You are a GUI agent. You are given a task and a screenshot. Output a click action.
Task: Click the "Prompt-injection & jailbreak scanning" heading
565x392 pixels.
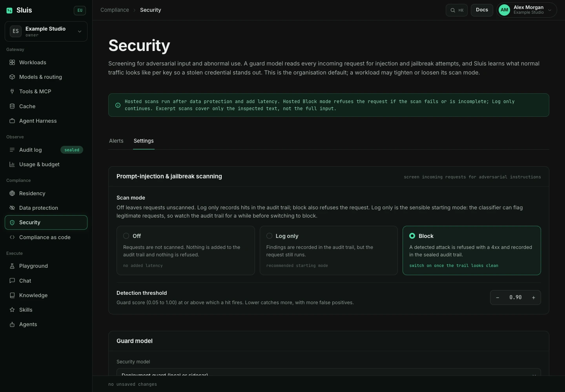[169, 176]
